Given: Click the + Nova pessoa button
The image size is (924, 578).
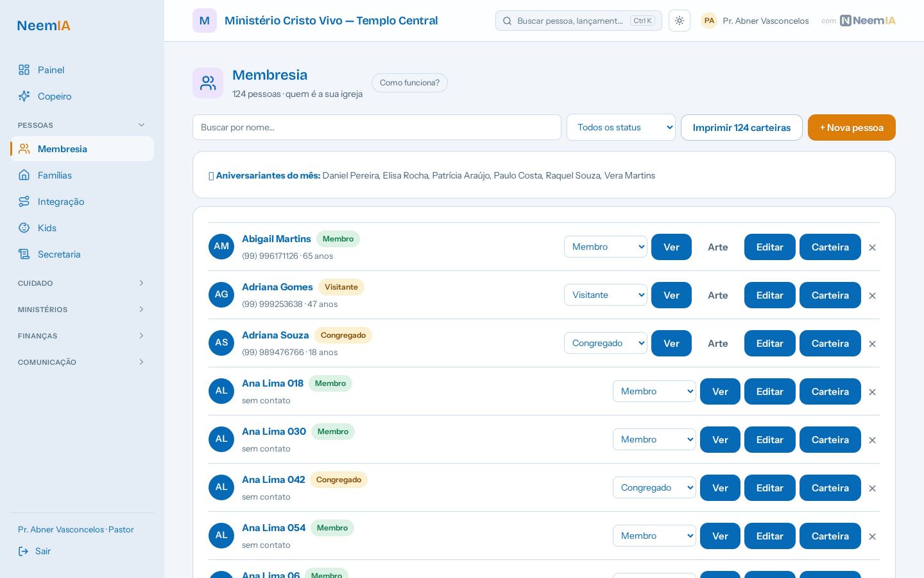Looking at the screenshot, I should 851,127.
